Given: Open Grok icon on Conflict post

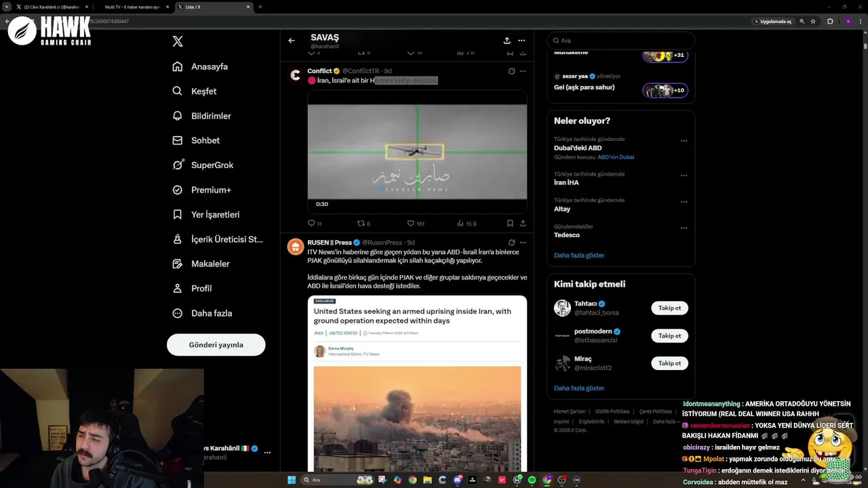Looking at the screenshot, I should click(511, 71).
